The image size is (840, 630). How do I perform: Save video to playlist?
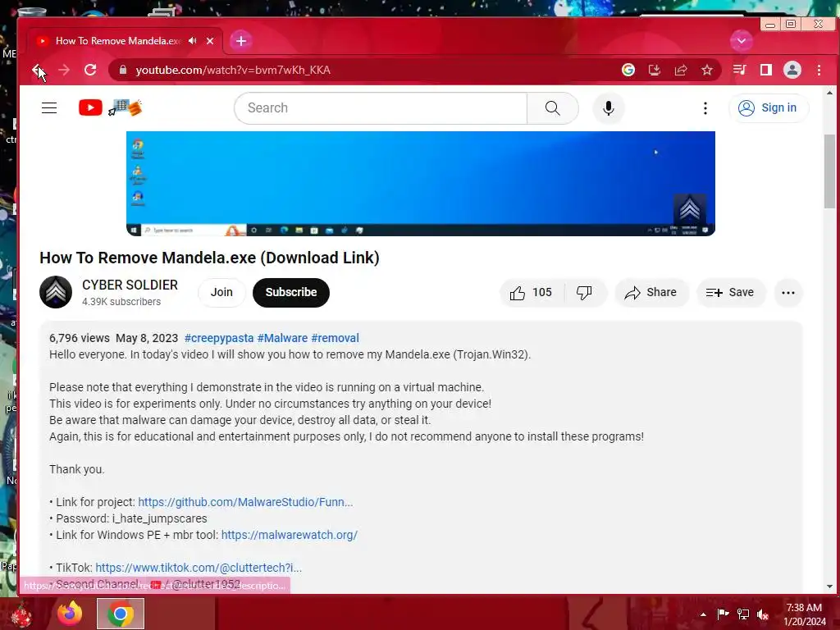[x=731, y=293]
